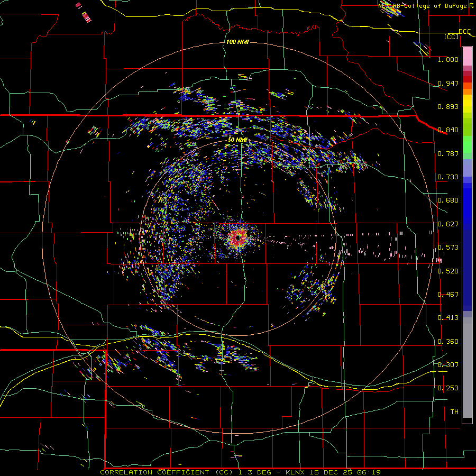The height and width of the screenshot is (476, 476).
Task: Click the 0.573 scale value
Action: [x=448, y=248]
